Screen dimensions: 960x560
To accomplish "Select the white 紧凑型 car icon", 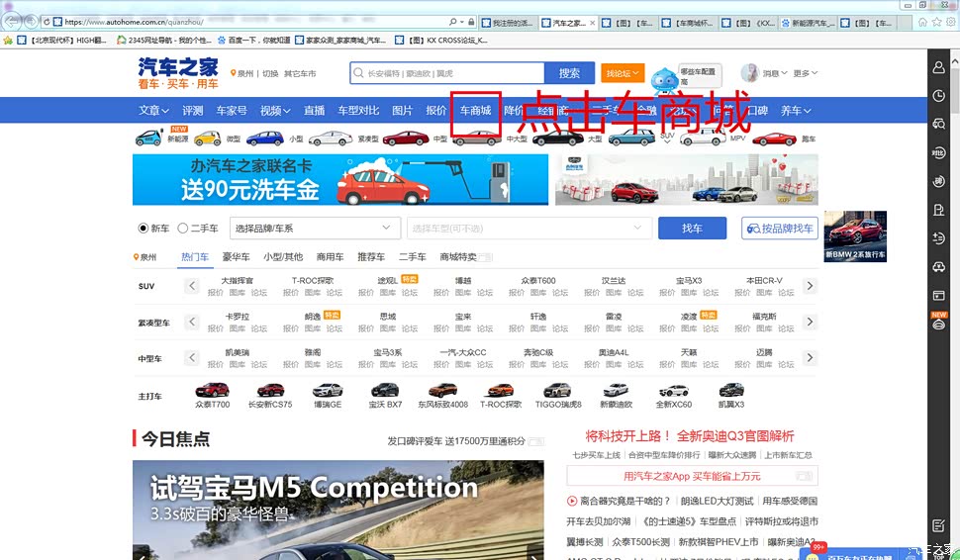I will pos(331,139).
